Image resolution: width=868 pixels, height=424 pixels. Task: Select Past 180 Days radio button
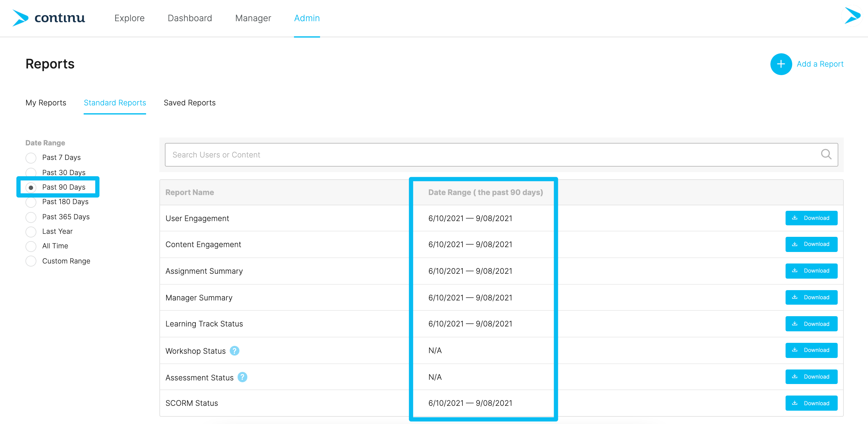point(31,202)
